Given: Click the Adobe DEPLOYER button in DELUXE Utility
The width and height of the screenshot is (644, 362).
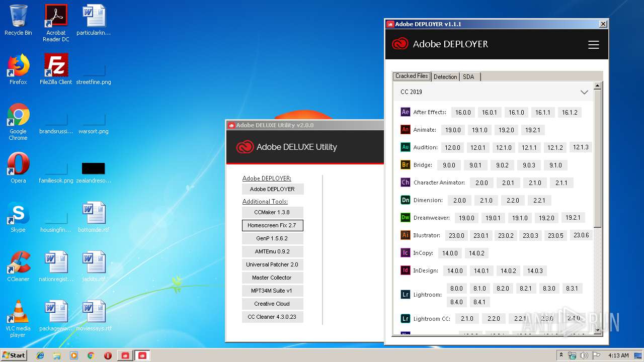Looking at the screenshot, I should [272, 189].
